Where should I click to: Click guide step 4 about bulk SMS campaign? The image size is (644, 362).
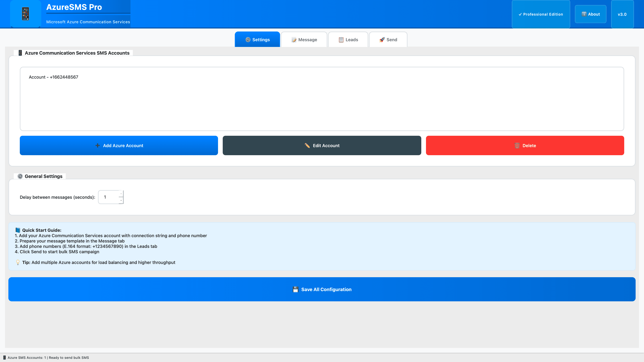pyautogui.click(x=57, y=252)
